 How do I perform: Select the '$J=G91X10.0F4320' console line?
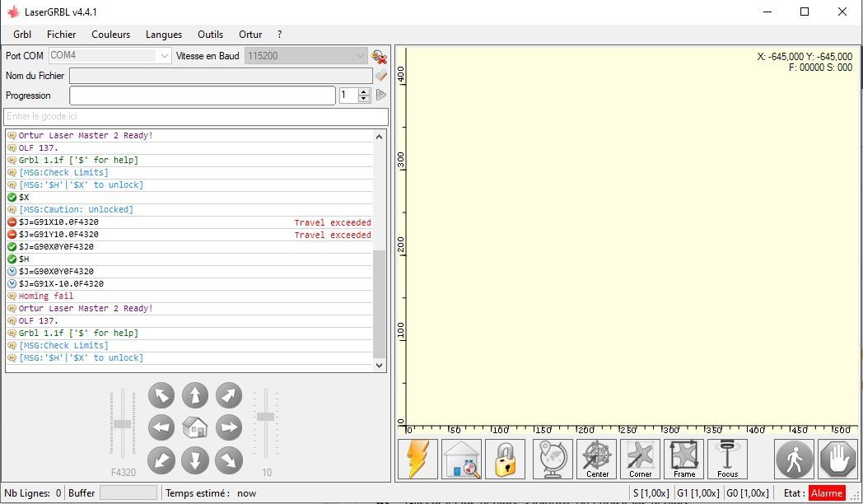click(x=189, y=222)
